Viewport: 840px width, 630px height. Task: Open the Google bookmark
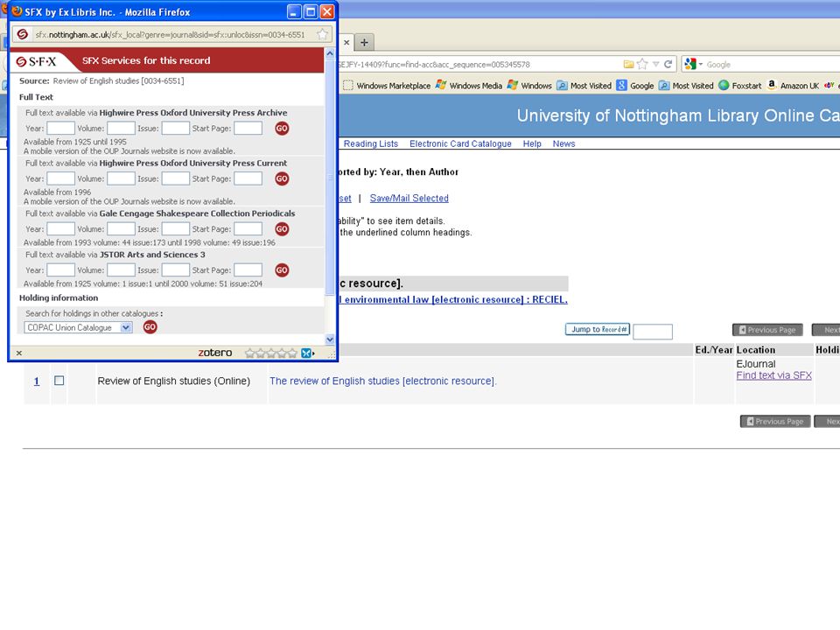tap(635, 86)
